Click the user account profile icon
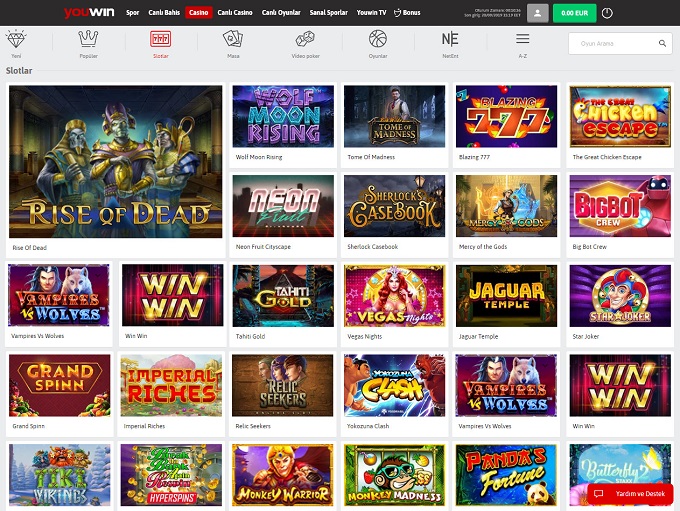Screen dimensions: 680x511 (x=539, y=13)
